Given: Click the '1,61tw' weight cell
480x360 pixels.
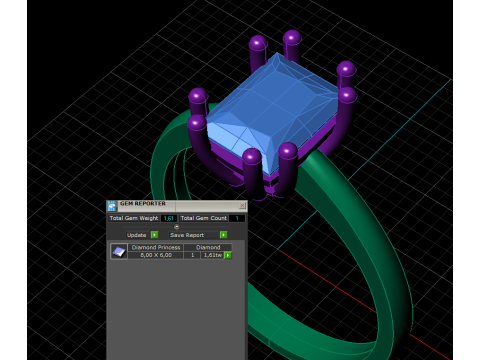Looking at the screenshot, I should pyautogui.click(x=213, y=255).
